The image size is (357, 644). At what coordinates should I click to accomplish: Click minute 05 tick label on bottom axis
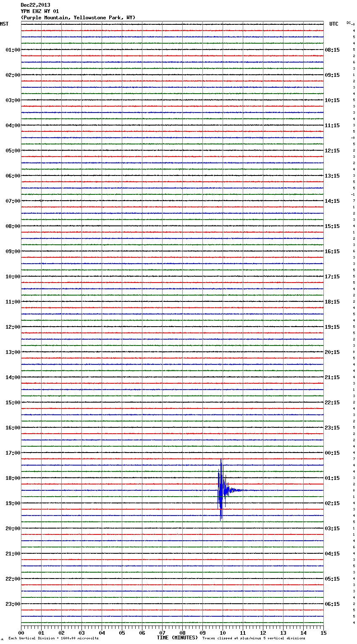122,633
